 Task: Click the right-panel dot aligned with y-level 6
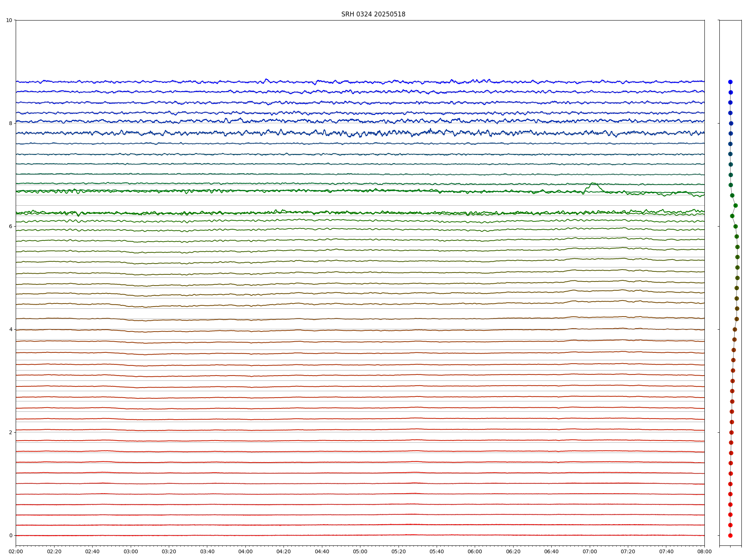(x=735, y=226)
